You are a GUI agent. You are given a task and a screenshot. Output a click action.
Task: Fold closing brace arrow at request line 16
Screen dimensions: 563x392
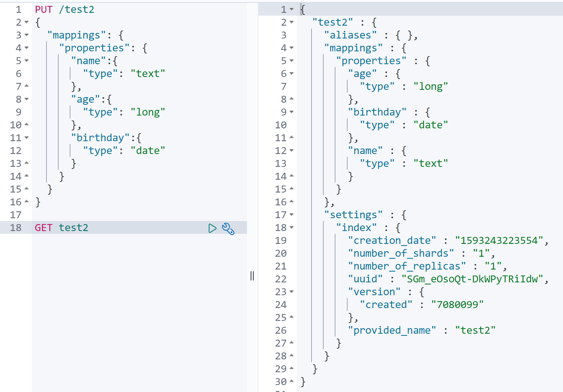27,202
